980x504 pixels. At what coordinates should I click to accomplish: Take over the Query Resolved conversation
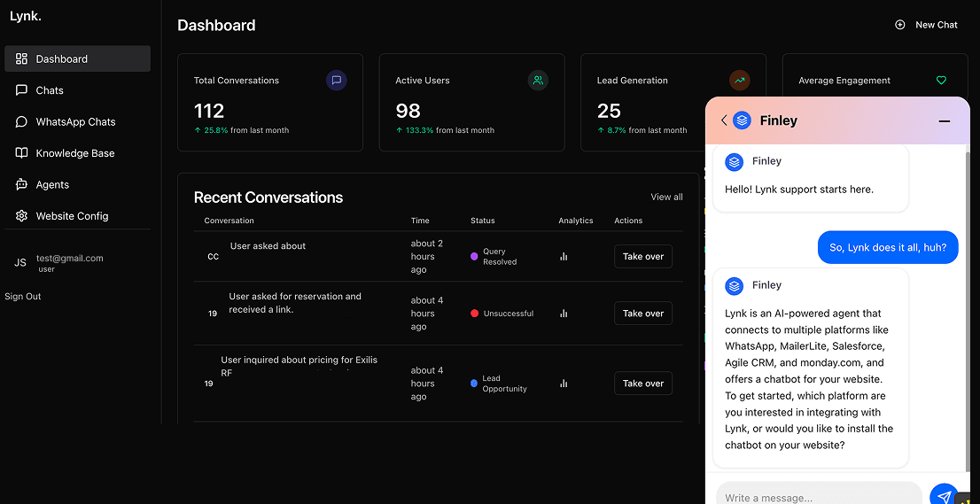point(643,257)
